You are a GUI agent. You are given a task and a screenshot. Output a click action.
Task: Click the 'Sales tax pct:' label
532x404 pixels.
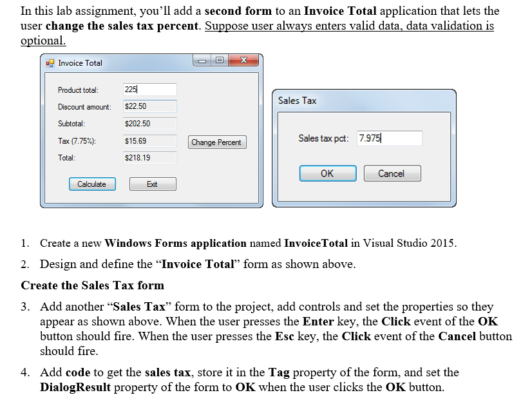(323, 139)
